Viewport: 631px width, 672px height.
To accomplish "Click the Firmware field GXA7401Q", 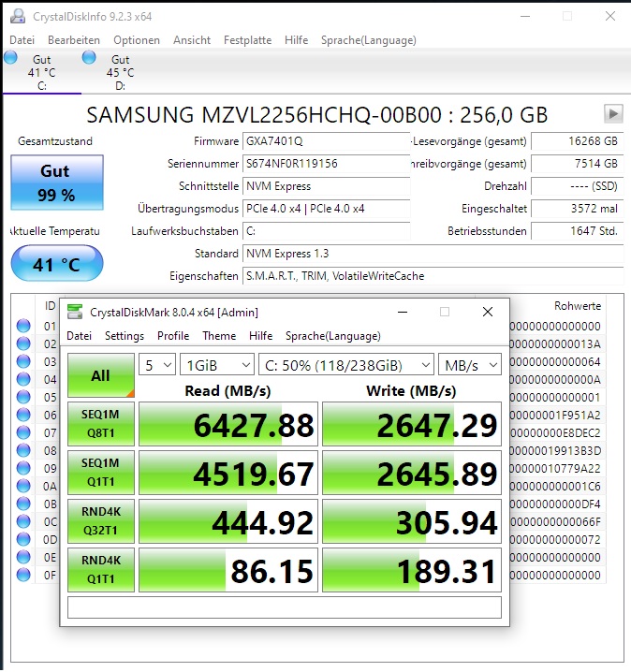I will (326, 141).
